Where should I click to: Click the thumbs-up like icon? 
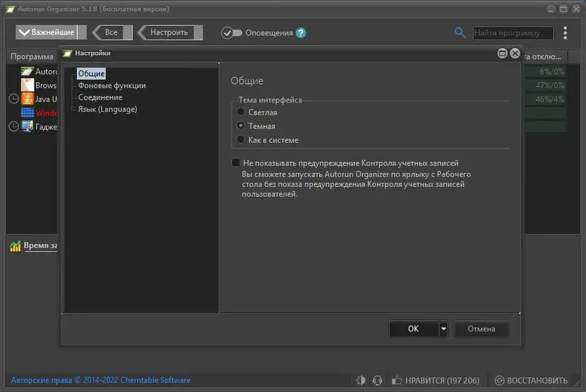[396, 380]
